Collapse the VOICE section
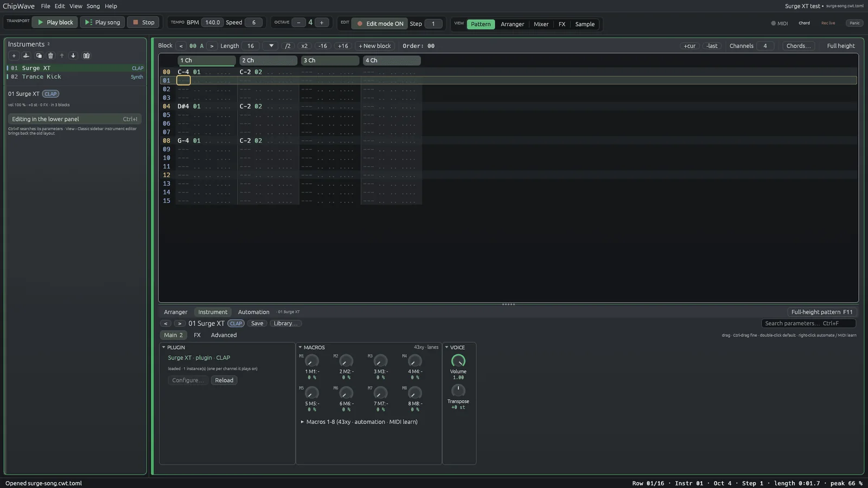This screenshot has height=488, width=868. point(446,348)
